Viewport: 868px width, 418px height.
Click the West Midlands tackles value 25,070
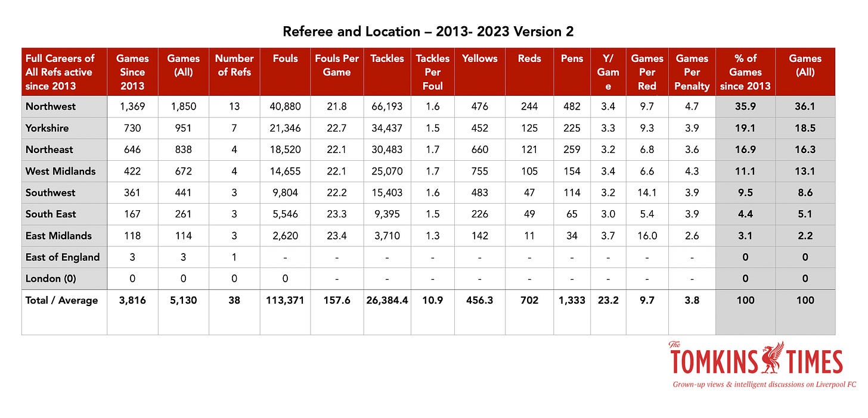[x=387, y=171]
